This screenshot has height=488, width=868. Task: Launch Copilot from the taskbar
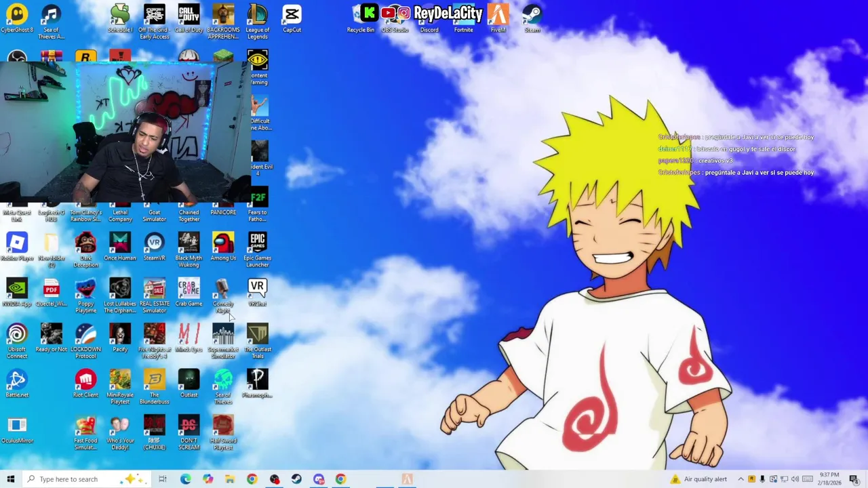pyautogui.click(x=208, y=479)
